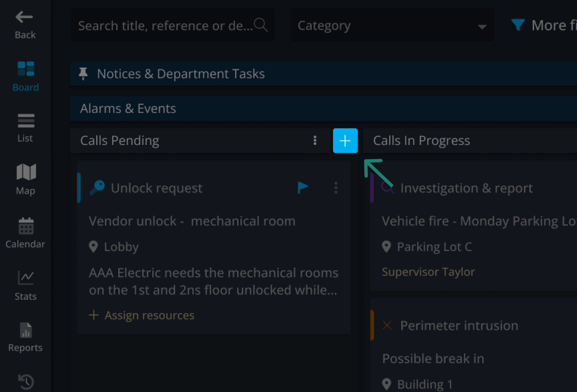Image resolution: width=577 pixels, height=392 pixels.
Task: Open Unlock request card options menu
Action: [x=336, y=188]
